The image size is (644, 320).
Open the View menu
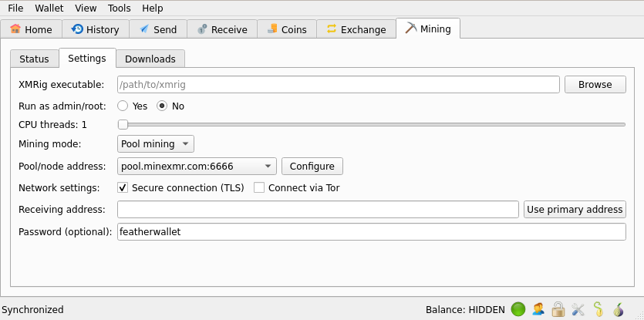[x=86, y=8]
